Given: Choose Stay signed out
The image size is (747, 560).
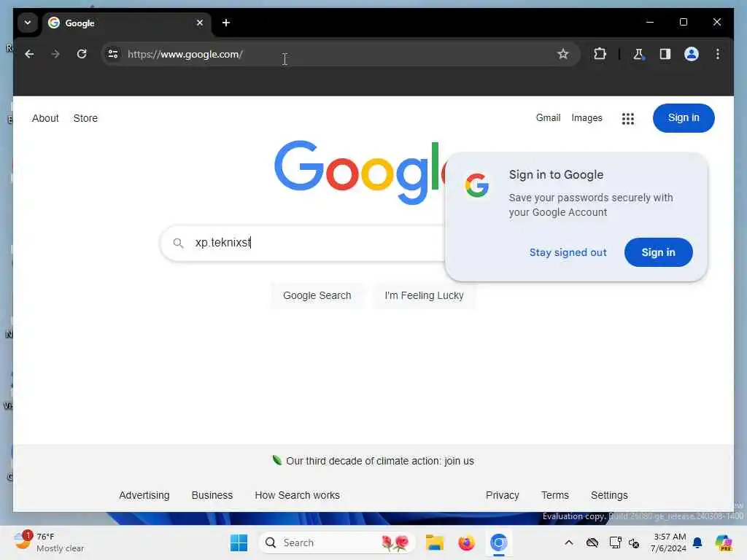Looking at the screenshot, I should pyautogui.click(x=568, y=252).
